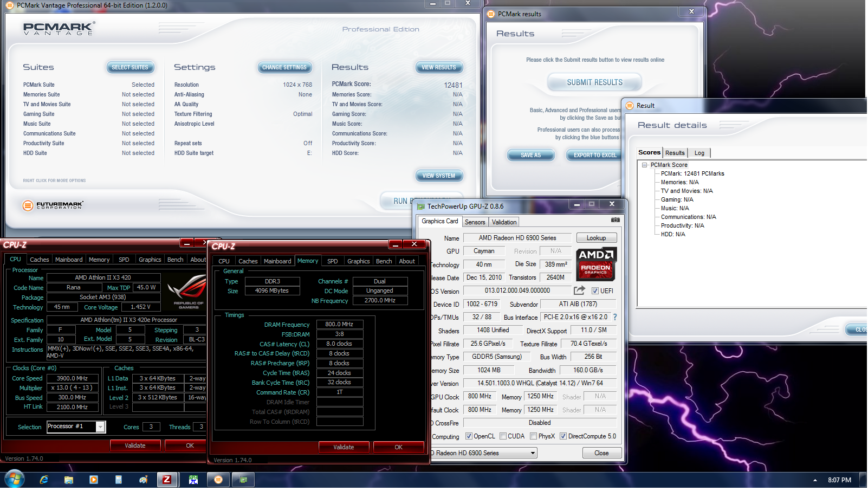Click 'Gaming Suite' in Suites list
Screen dimensions: 868x491
pyautogui.click(x=39, y=114)
